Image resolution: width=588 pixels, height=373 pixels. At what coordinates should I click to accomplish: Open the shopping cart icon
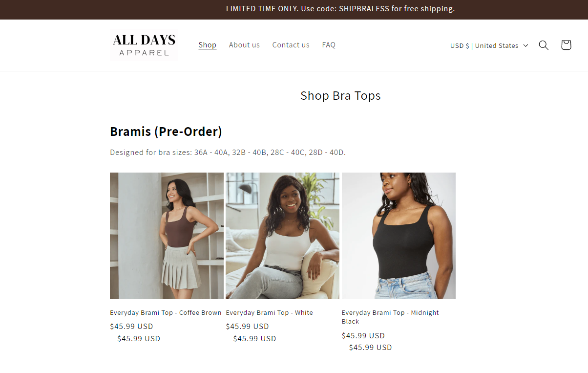point(566,45)
